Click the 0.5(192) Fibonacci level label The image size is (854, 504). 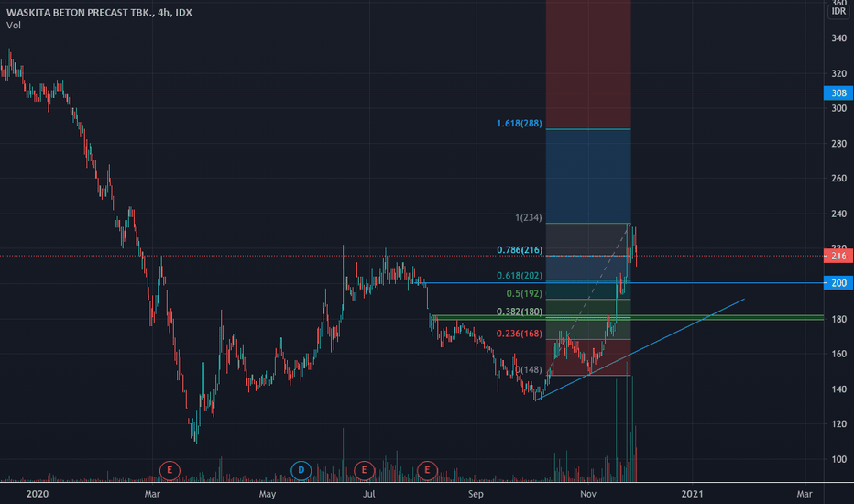pos(524,293)
